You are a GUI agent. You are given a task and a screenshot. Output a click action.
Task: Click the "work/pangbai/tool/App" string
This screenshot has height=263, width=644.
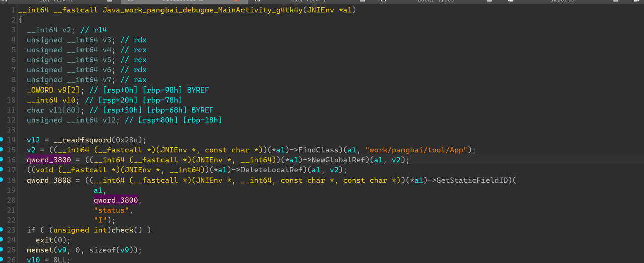click(417, 150)
